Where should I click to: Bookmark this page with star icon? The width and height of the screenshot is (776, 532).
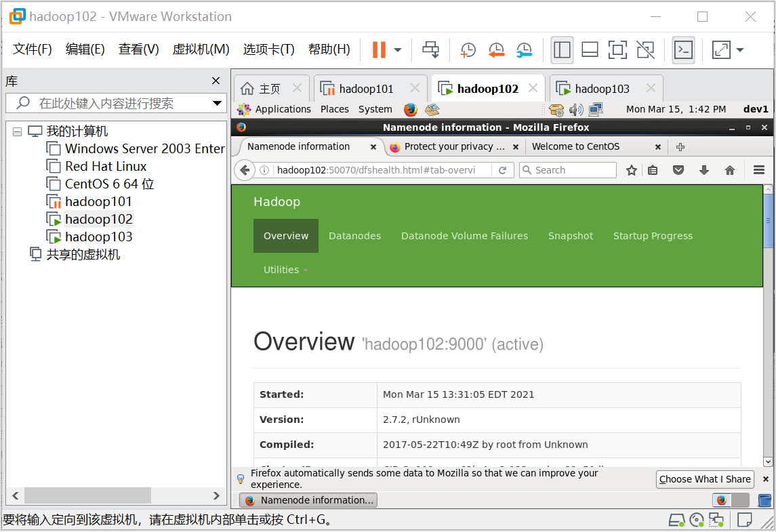click(x=632, y=170)
